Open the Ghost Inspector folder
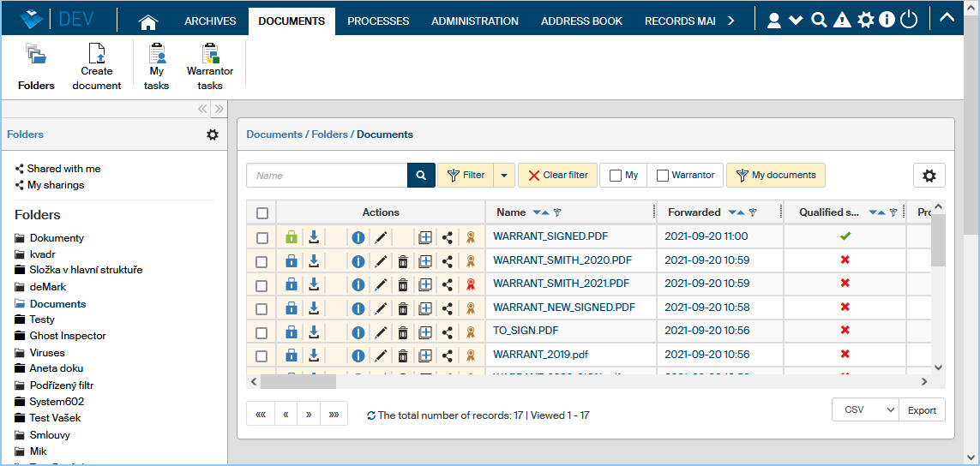The image size is (980, 466). pos(68,336)
